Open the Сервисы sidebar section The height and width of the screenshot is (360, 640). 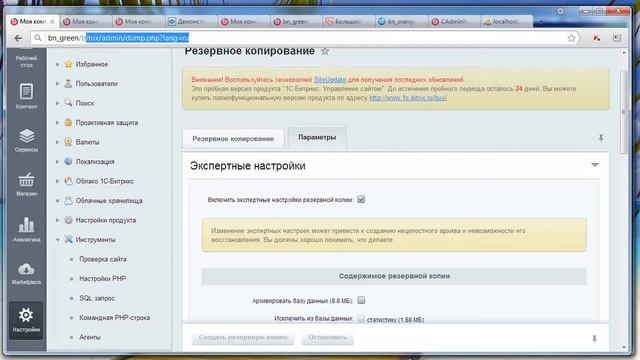click(x=26, y=140)
